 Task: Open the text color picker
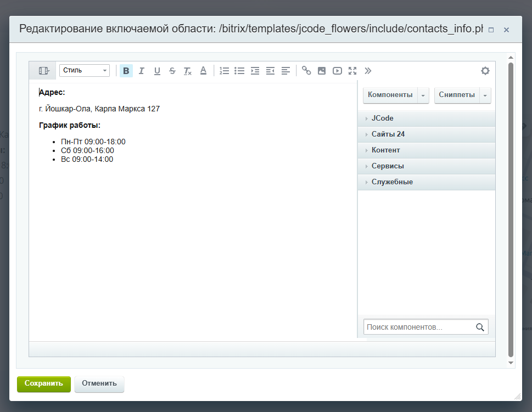tap(203, 71)
